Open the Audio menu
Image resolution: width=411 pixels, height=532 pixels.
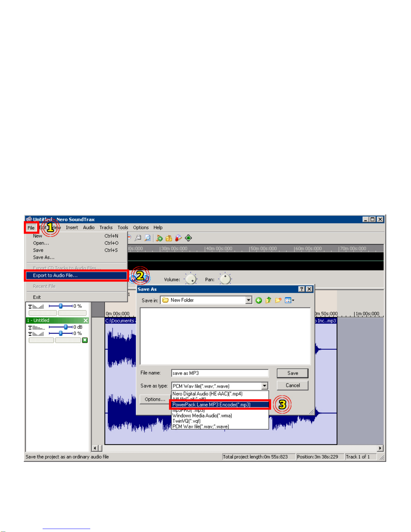click(89, 228)
